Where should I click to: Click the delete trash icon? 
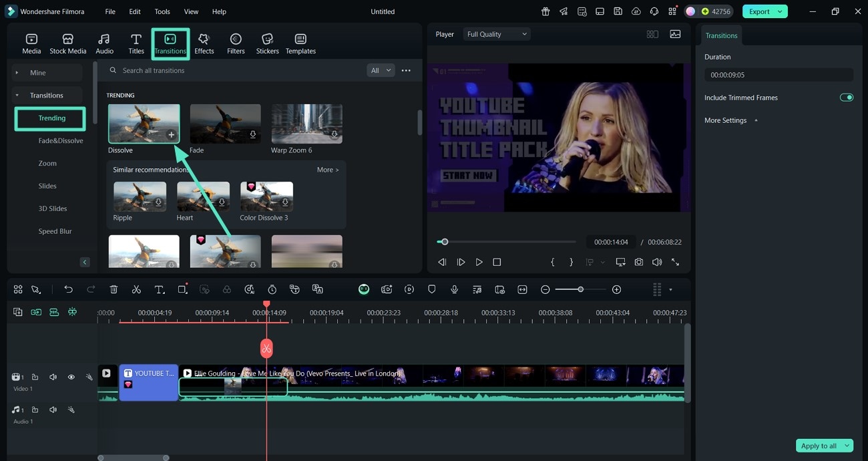click(x=114, y=289)
